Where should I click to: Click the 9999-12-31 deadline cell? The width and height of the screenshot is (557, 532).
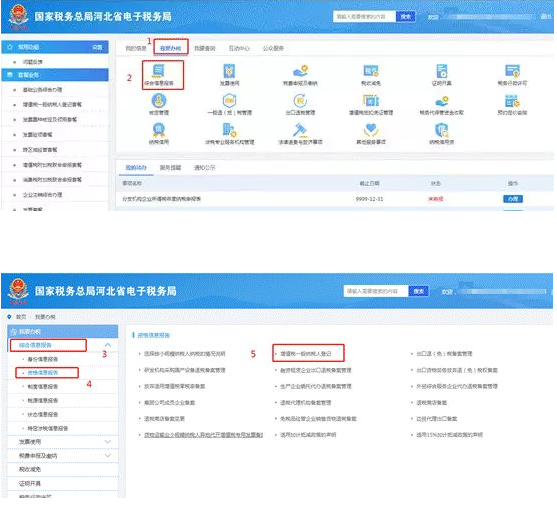click(369, 199)
